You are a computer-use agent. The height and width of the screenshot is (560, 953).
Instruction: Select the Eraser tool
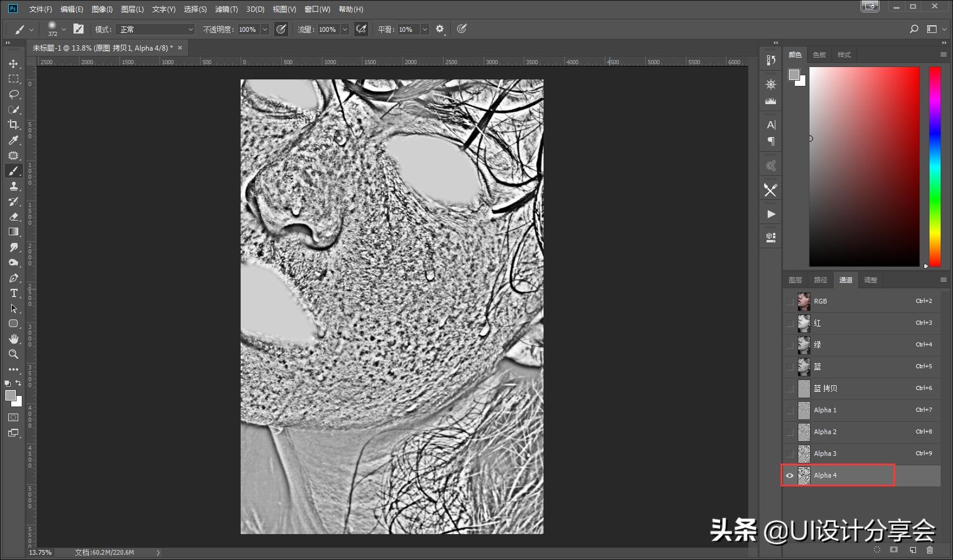point(14,216)
